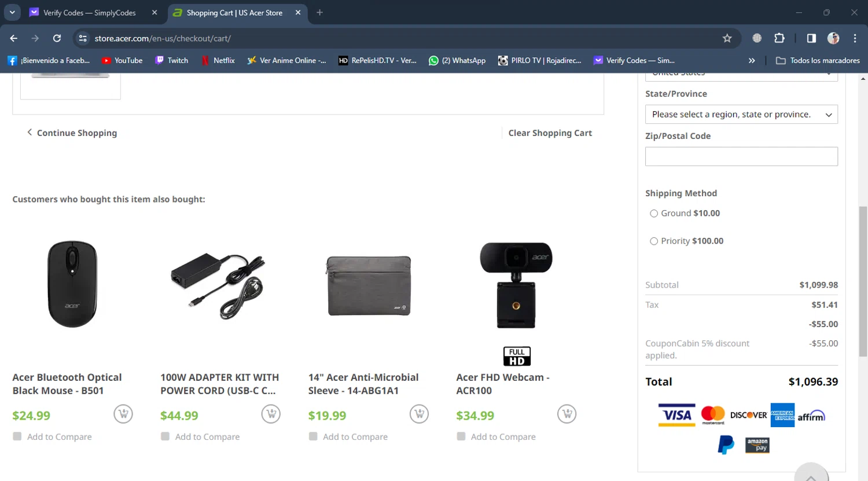Click the Bluetooth mouse $24.99 price

[x=31, y=416]
